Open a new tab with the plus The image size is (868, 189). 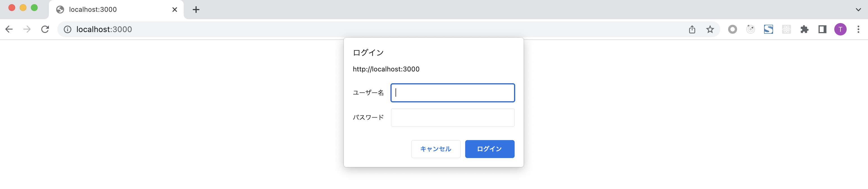[196, 9]
